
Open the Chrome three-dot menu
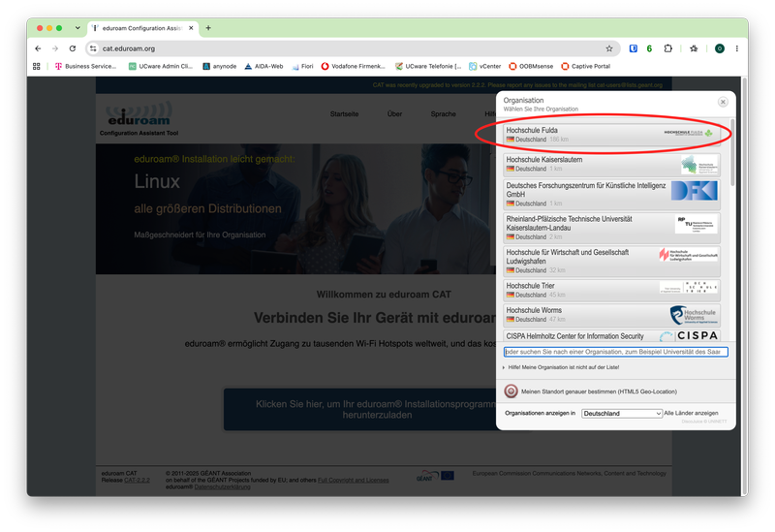point(736,48)
